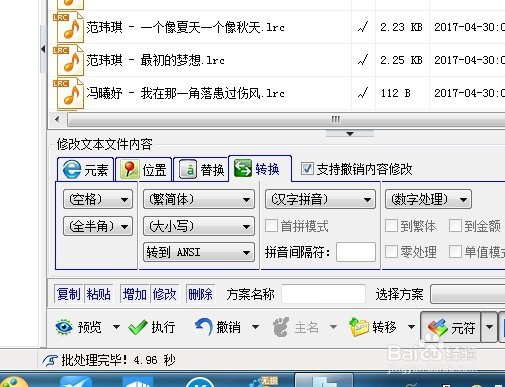Click the 转移 folder icon
Viewport: 505px width, 387px height.
(359, 327)
